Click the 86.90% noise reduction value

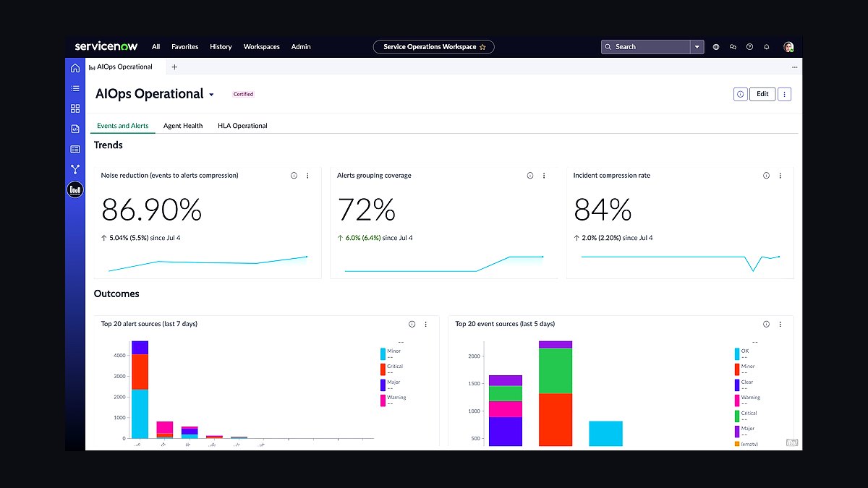(151, 210)
